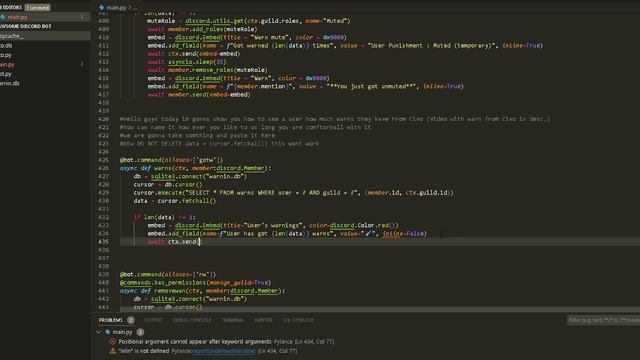Select main.py under Open Editors
The height and width of the screenshot is (360, 640).
pyautogui.click(x=18, y=17)
